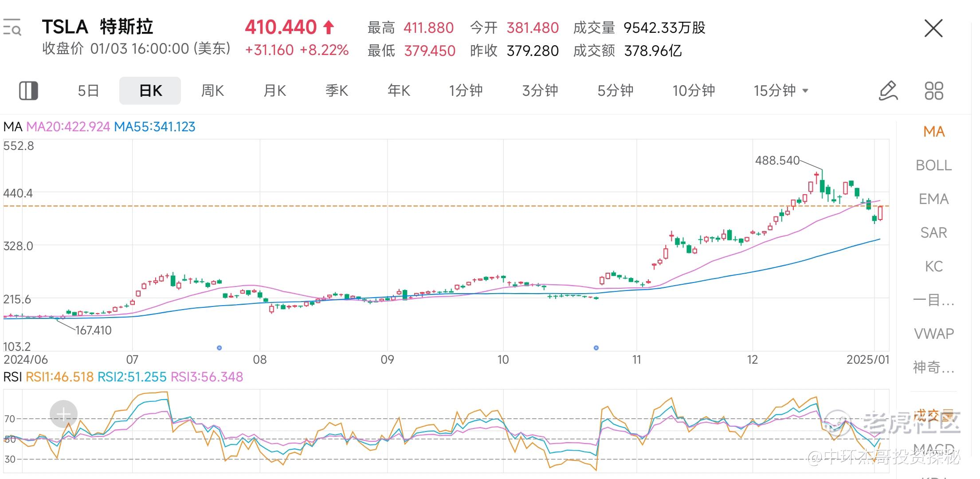Screen dimensions: 980x479
Task: Select the 1分钟 interval
Action: pos(466,90)
